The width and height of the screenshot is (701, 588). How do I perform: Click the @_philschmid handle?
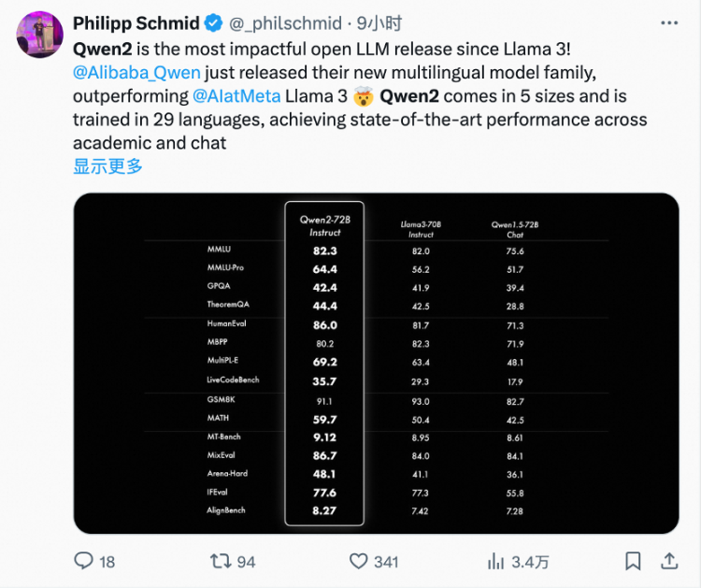coord(277,24)
